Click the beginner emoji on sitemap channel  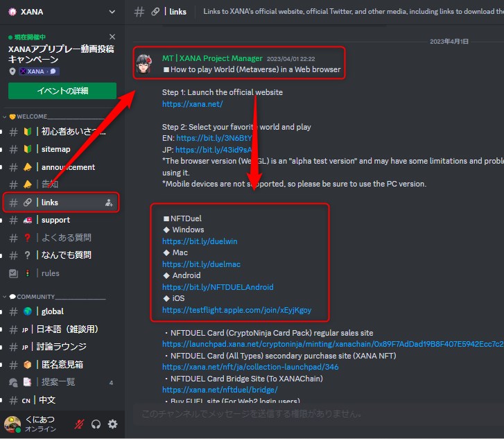pos(28,149)
